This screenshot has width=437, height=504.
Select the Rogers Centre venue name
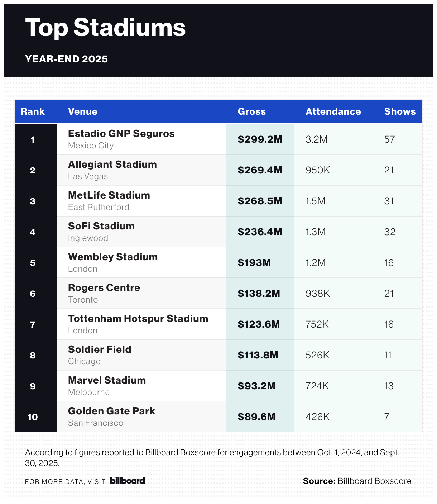point(104,288)
